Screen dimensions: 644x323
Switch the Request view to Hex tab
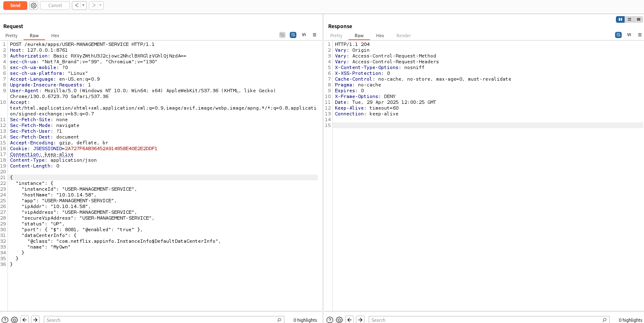tap(55, 36)
